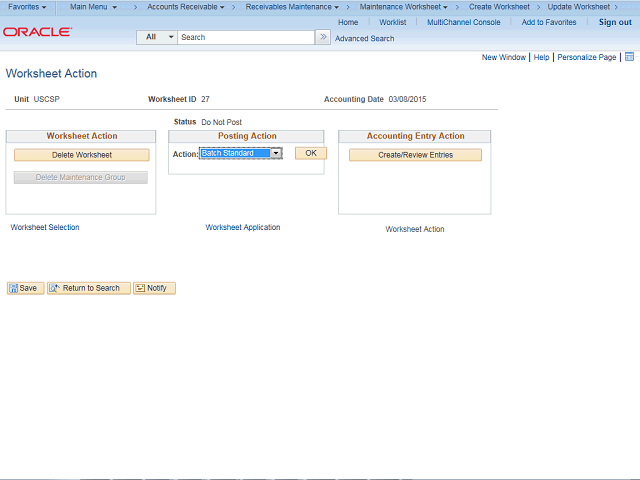
Task: Click the Status text Do Not Post
Action: pos(222,122)
